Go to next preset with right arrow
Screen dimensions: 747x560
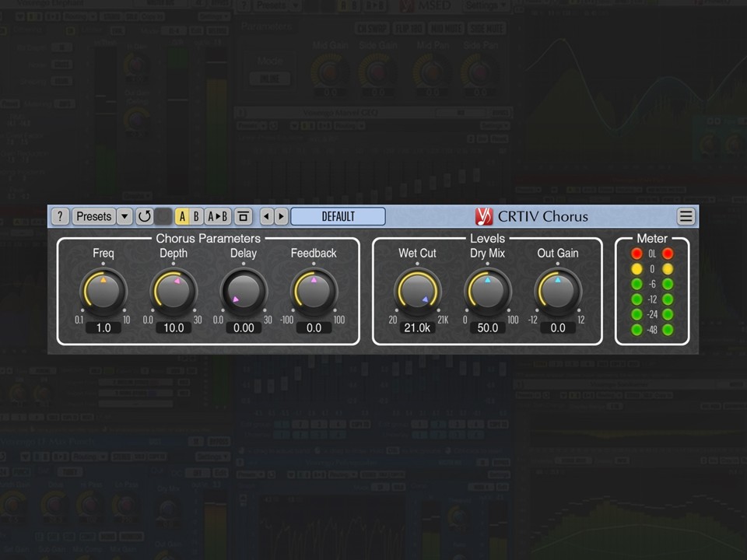point(281,217)
